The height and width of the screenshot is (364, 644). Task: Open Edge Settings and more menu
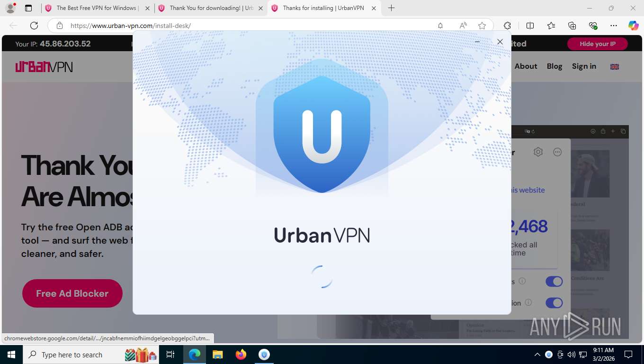coord(614,26)
